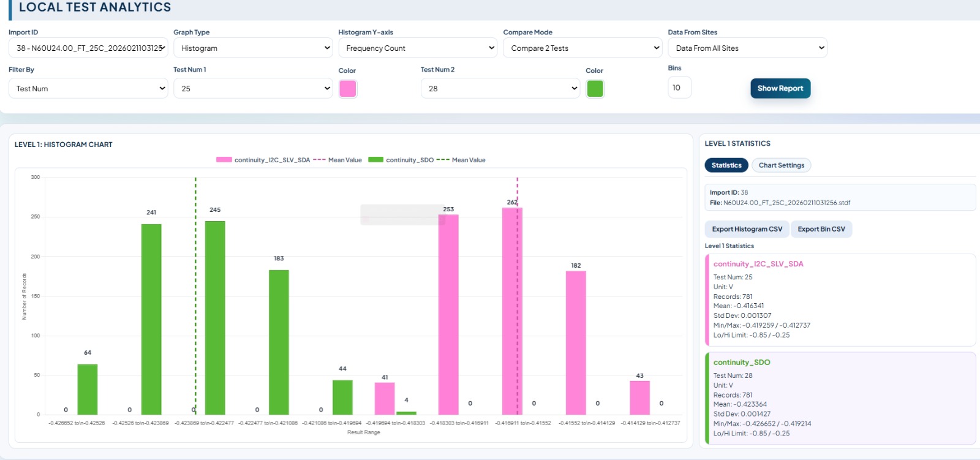Expand the Test Num 2 dropdown showing 28

[x=500, y=88]
